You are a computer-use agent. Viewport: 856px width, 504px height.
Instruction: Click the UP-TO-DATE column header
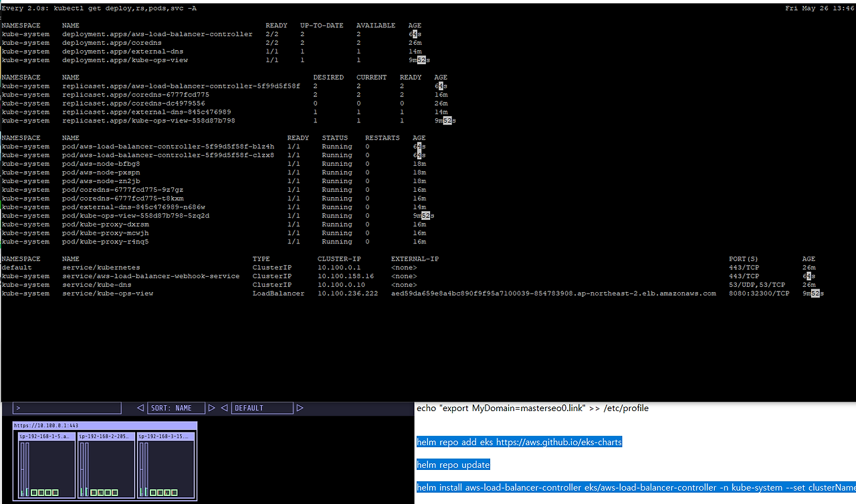pos(322,25)
